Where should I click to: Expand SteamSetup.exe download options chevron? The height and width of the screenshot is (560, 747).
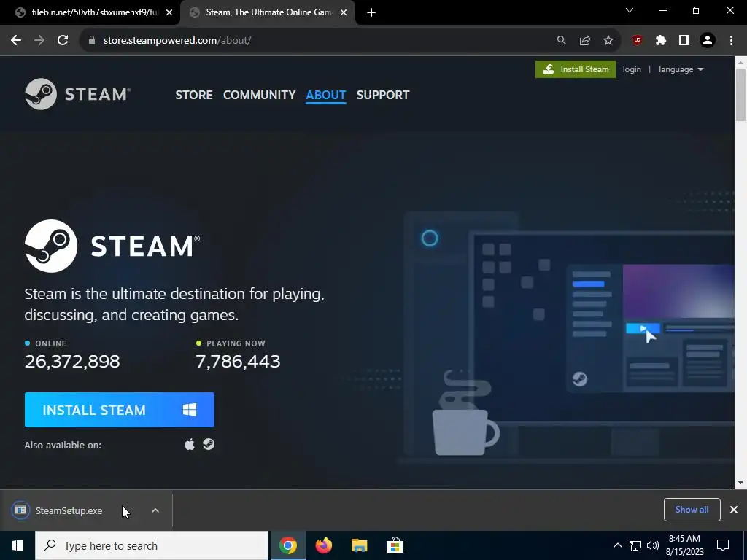pos(155,510)
